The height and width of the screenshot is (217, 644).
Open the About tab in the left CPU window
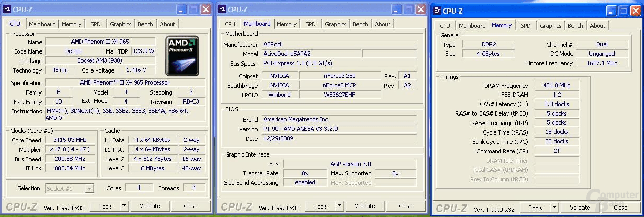[x=168, y=24]
